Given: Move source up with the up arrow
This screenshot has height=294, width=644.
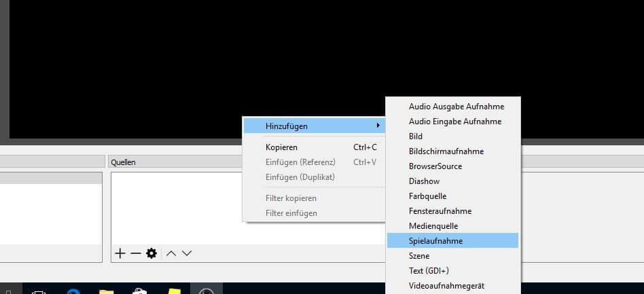Looking at the screenshot, I should (x=171, y=253).
